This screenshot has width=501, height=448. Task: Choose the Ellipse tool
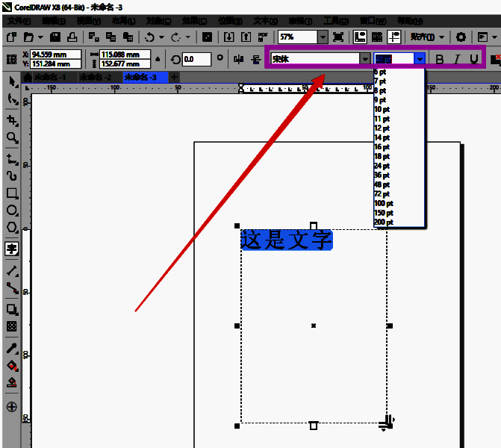click(12, 211)
